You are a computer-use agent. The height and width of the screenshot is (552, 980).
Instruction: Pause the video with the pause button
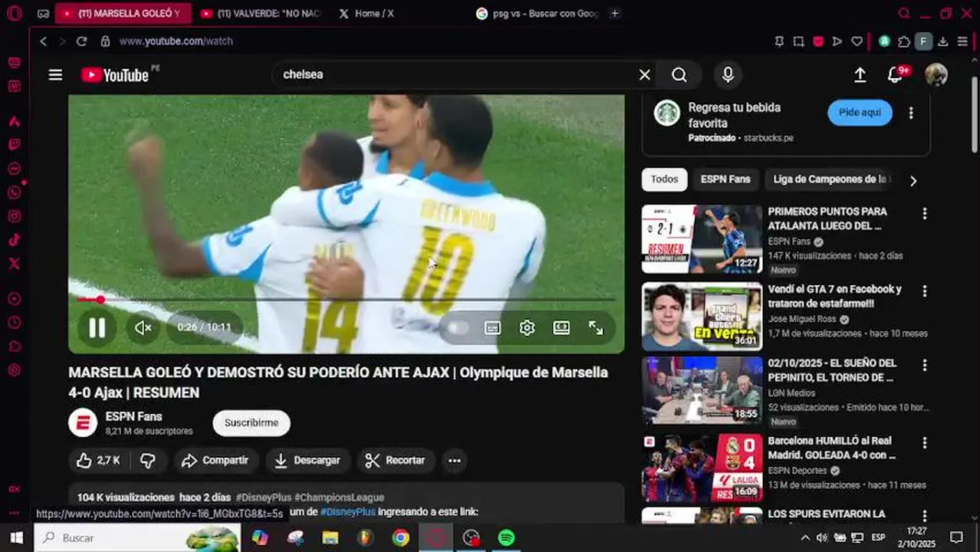tap(97, 328)
